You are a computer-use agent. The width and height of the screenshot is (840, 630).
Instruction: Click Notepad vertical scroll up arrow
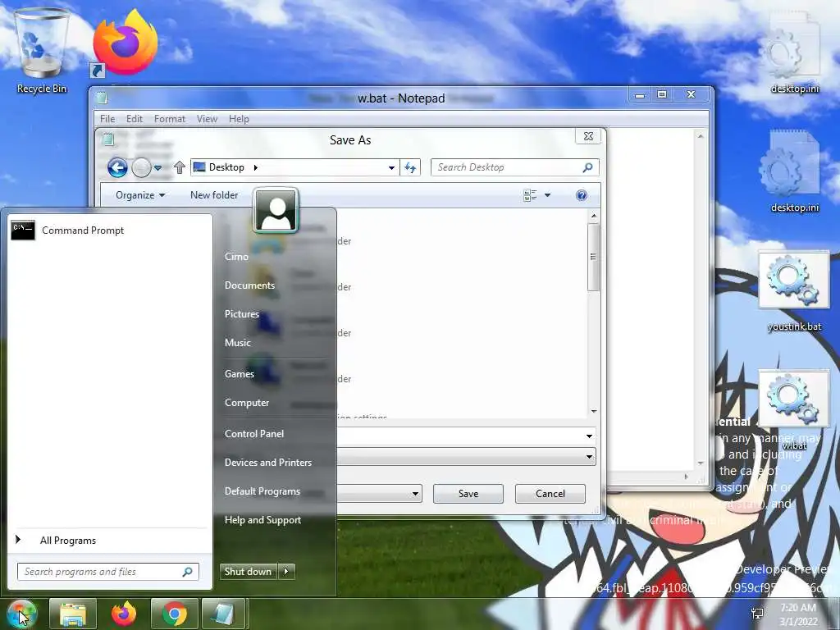point(701,137)
